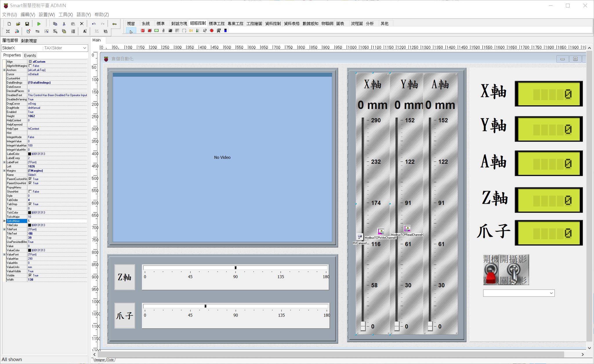This screenshot has width=594, height=364.
Task: Click the four-arrows shrink icon in second toolbar row
Action: tap(8, 31)
